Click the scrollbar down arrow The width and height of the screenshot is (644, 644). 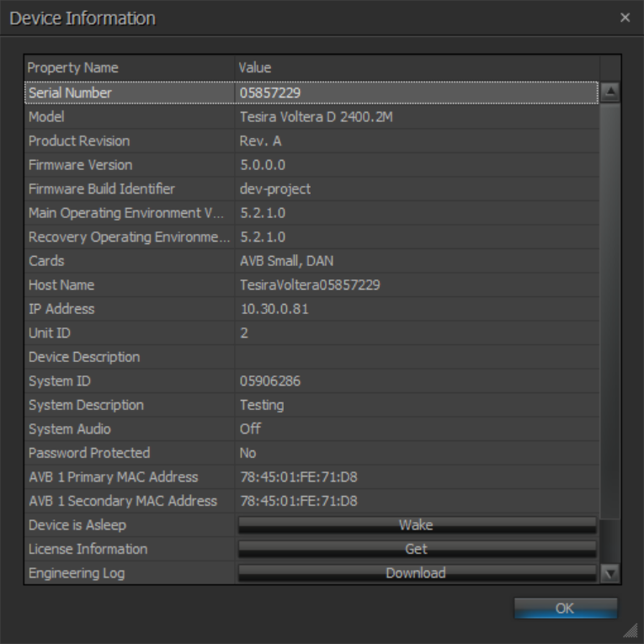pyautogui.click(x=610, y=573)
